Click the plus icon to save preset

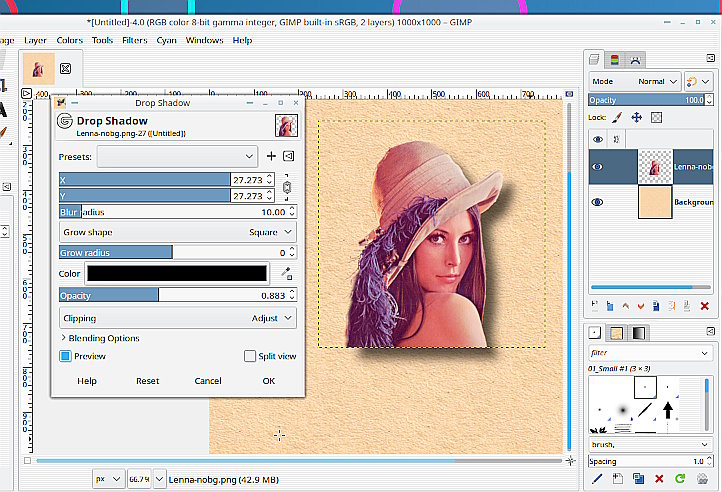(x=271, y=157)
